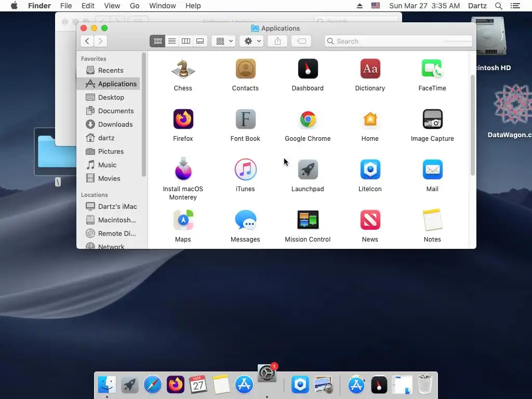This screenshot has width=532, height=399.
Task: Open the Maps app icon
Action: 183,220
